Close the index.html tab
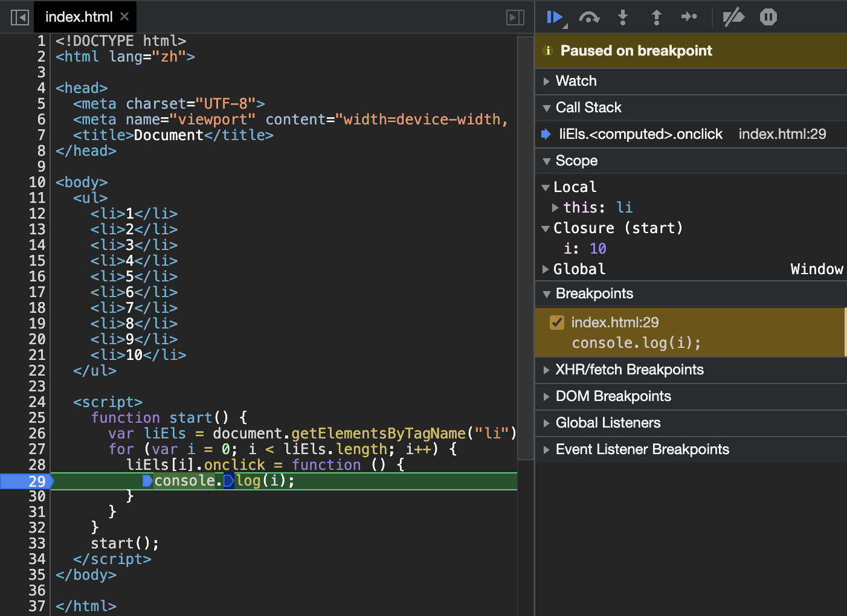 124,16
